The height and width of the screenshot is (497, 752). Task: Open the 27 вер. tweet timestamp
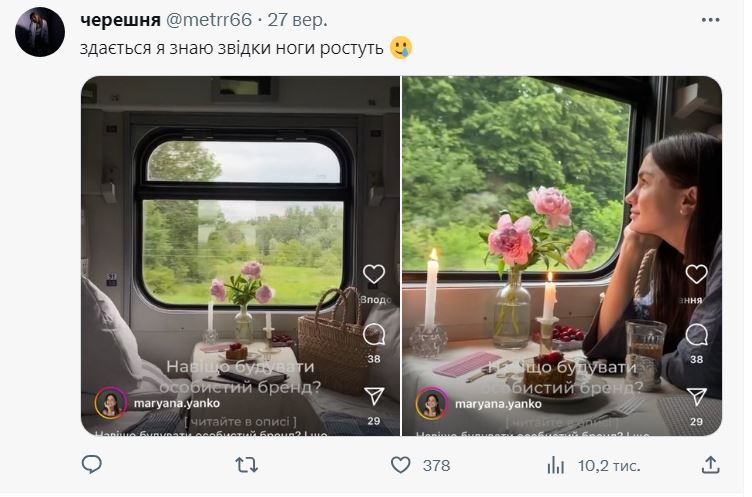(300, 20)
